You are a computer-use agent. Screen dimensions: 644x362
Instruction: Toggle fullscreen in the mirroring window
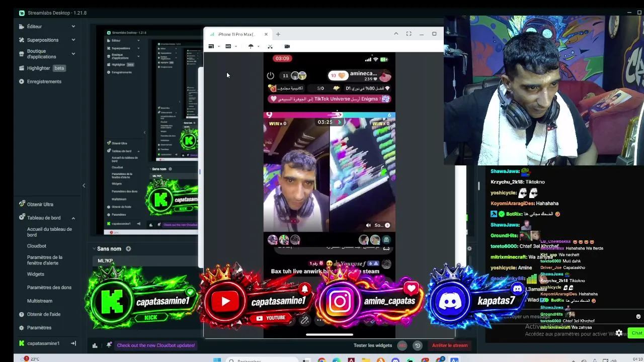pos(409,34)
